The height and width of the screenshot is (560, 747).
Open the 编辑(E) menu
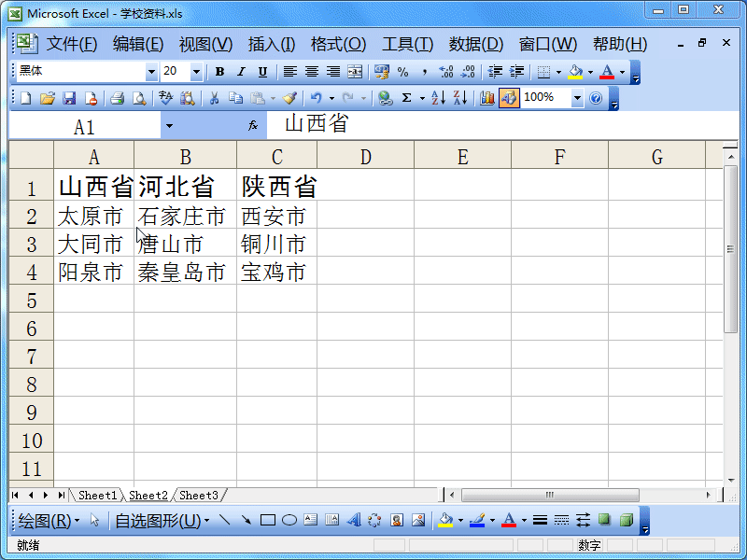coord(138,44)
